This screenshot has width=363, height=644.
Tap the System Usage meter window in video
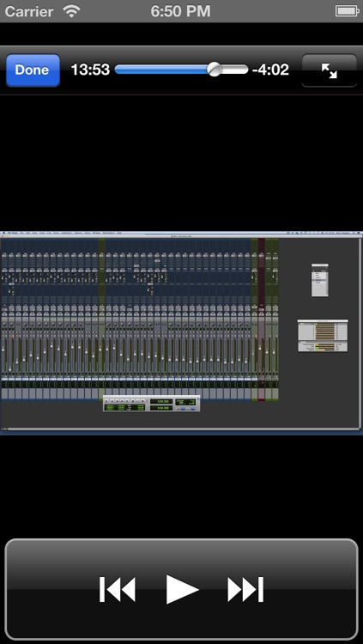click(323, 336)
